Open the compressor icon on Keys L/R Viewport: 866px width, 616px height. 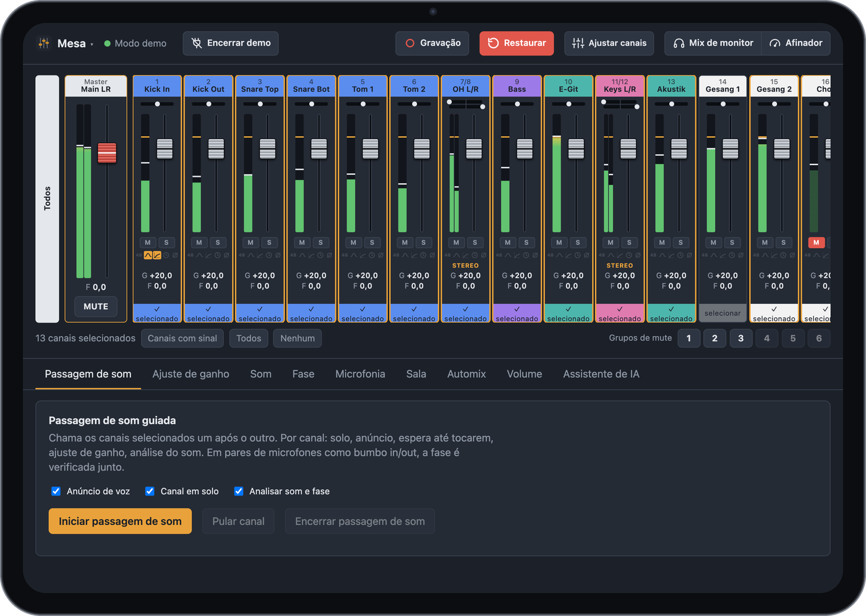pos(620,255)
